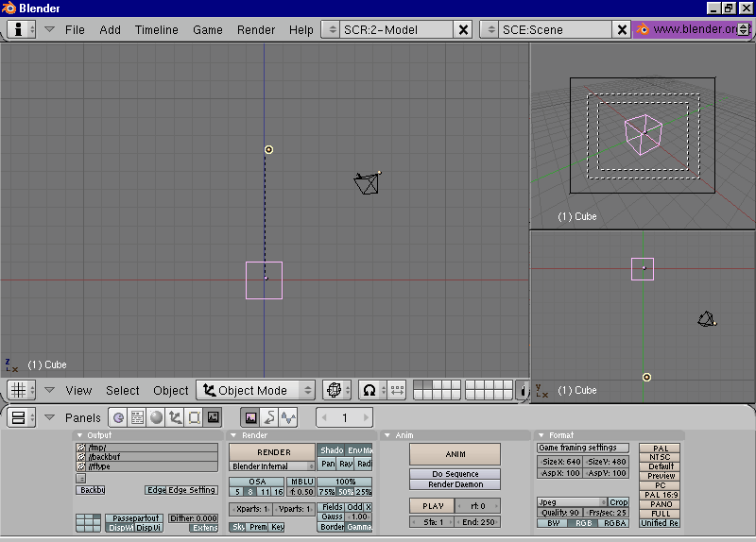Apply the PAL 16:9 preset
The image size is (756, 542).
(x=660, y=494)
